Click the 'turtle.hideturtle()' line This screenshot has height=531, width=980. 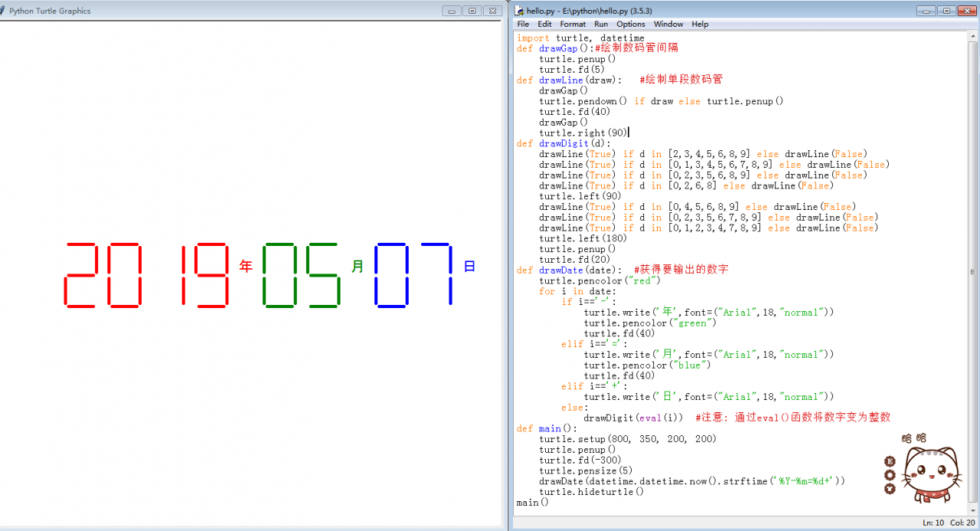coord(591,492)
